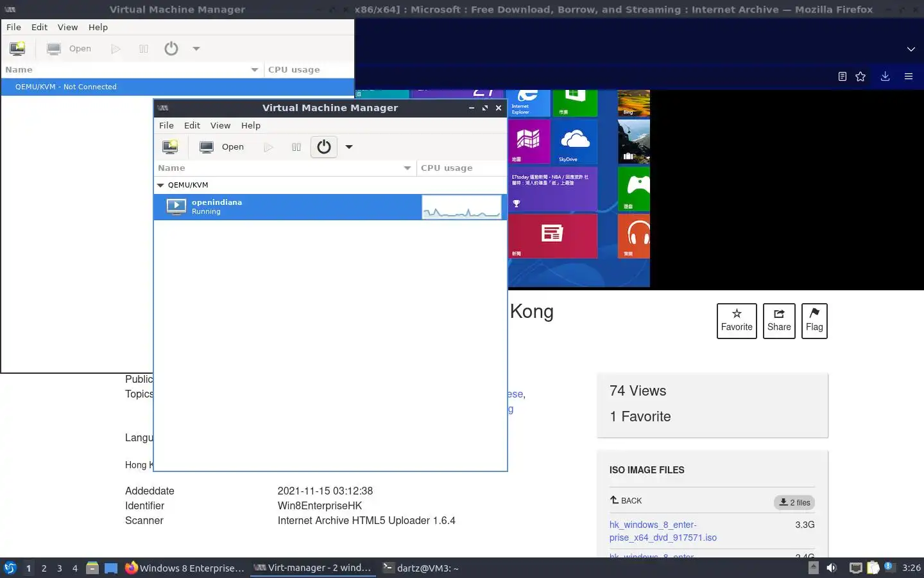Open View menu in front Virtual Machine Manager
Screen dimensions: 924x578
[220, 125]
